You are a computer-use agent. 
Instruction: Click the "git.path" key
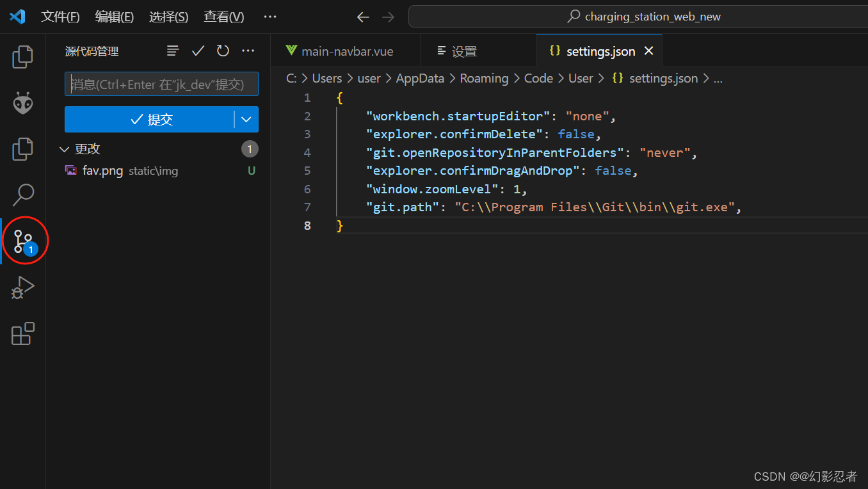point(403,207)
